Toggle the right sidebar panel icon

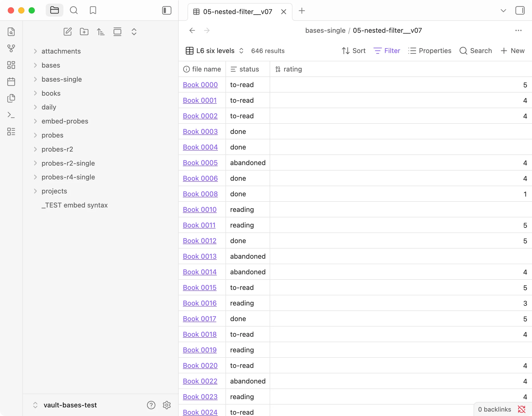(520, 11)
